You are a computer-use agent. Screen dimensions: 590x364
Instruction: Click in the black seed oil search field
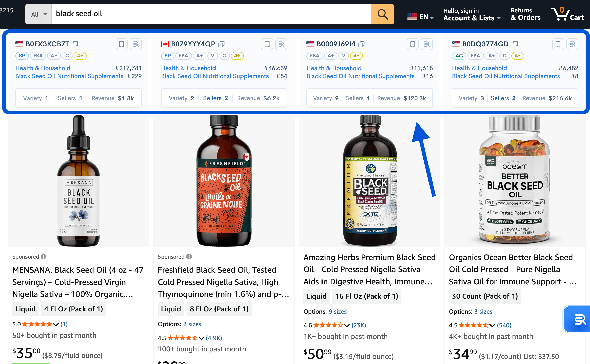(x=211, y=14)
